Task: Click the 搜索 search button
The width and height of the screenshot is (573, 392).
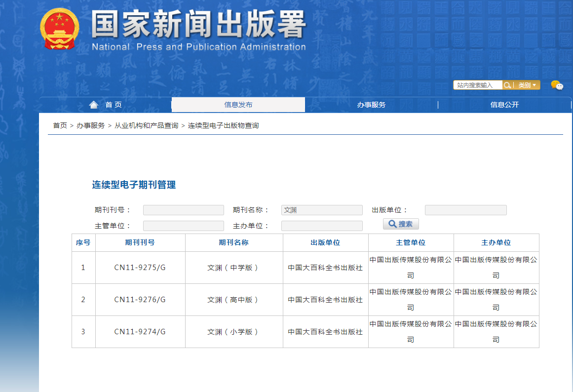Action: pyautogui.click(x=401, y=224)
